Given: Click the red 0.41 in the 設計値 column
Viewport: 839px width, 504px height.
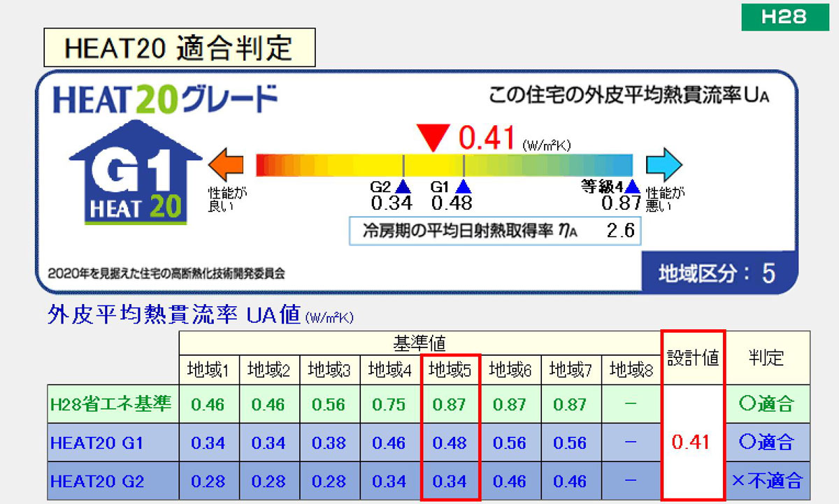Looking at the screenshot, I should point(691,442).
